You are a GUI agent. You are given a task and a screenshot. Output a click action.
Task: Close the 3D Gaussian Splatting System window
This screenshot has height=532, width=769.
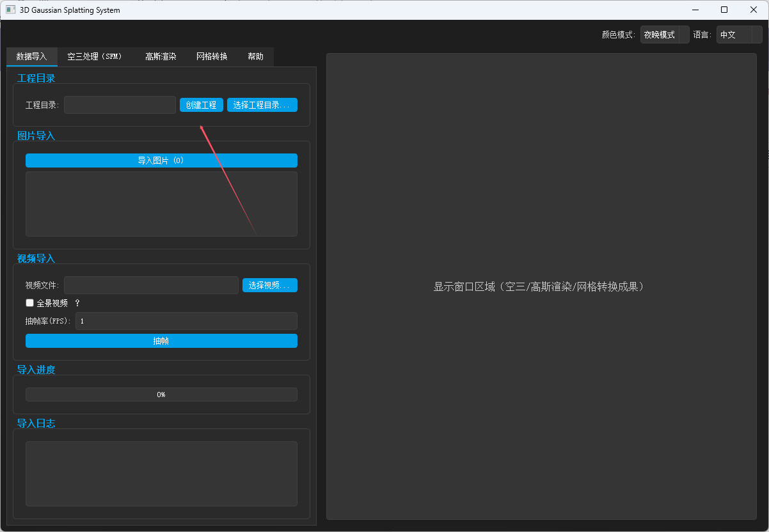(754, 10)
